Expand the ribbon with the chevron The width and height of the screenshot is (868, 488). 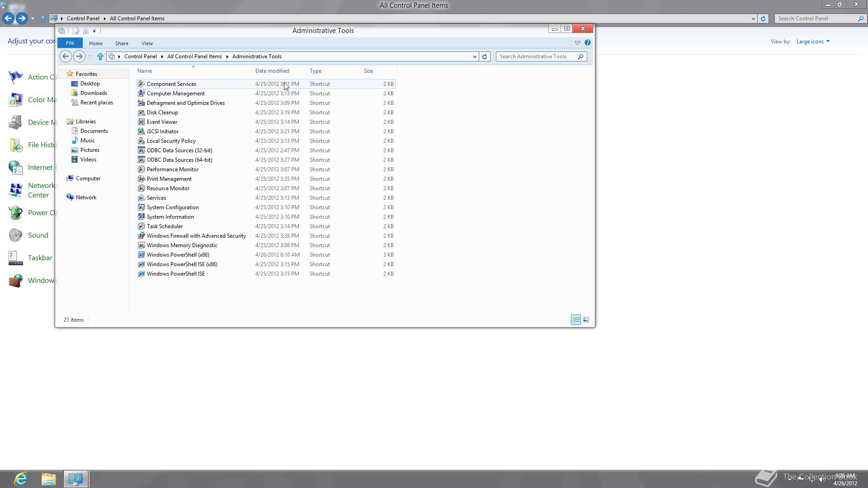(x=577, y=42)
